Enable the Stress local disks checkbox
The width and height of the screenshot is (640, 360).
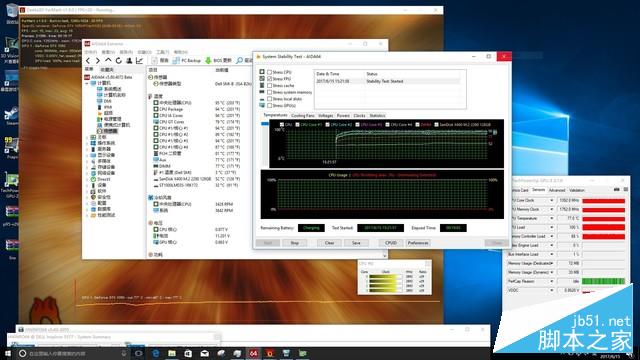(269, 99)
